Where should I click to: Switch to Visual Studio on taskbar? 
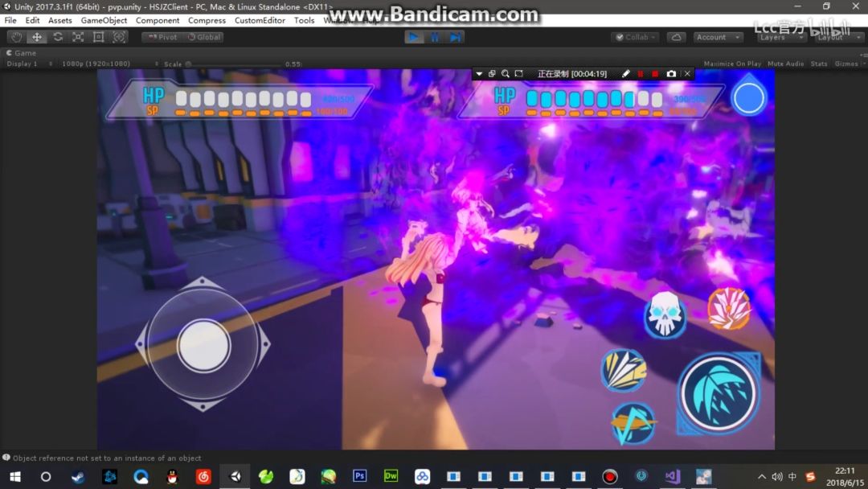point(672,476)
